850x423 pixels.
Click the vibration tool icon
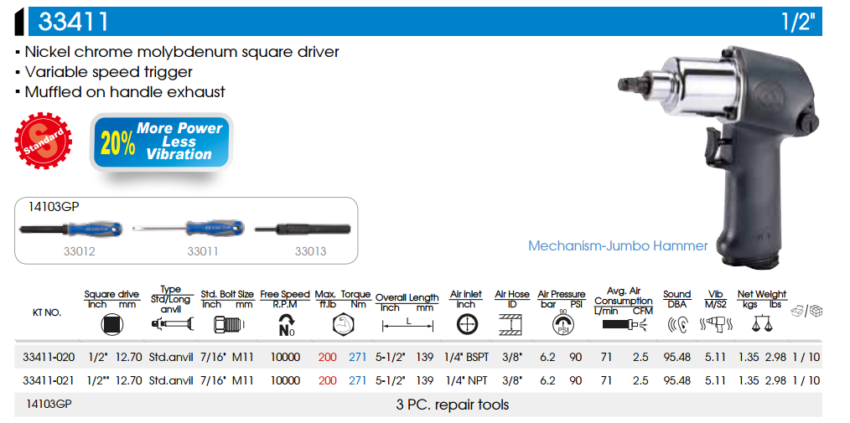(x=715, y=324)
